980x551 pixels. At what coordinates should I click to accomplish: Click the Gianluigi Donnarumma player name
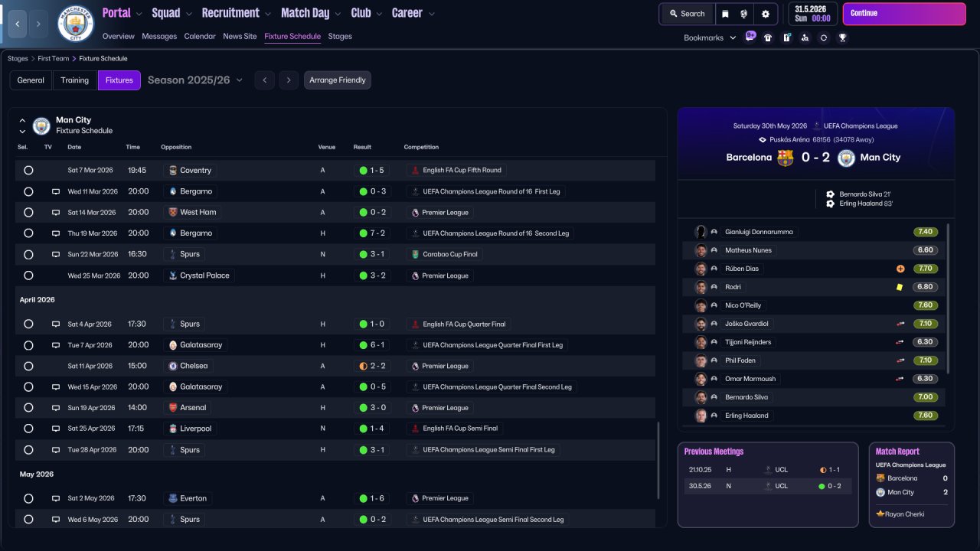pos(759,232)
